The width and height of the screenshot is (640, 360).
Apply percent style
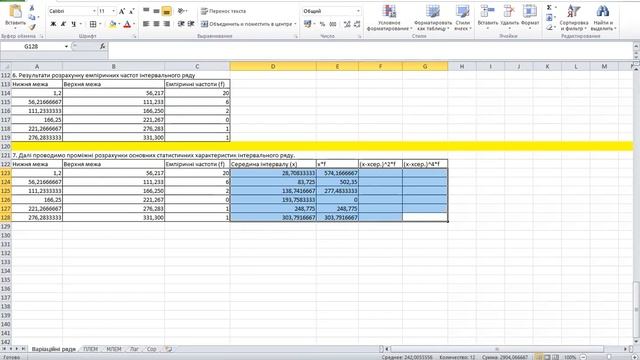(322, 24)
